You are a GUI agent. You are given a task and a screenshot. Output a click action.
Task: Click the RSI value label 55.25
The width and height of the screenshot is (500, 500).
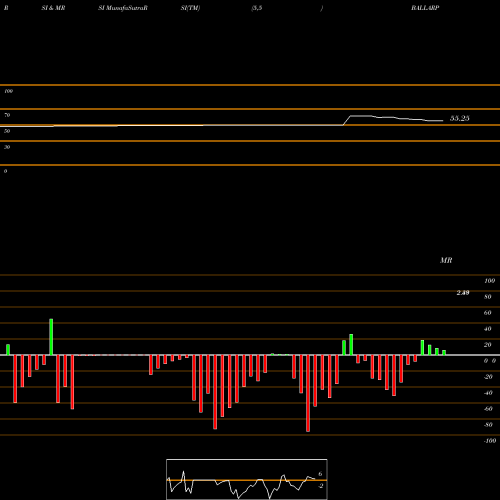pos(460,118)
